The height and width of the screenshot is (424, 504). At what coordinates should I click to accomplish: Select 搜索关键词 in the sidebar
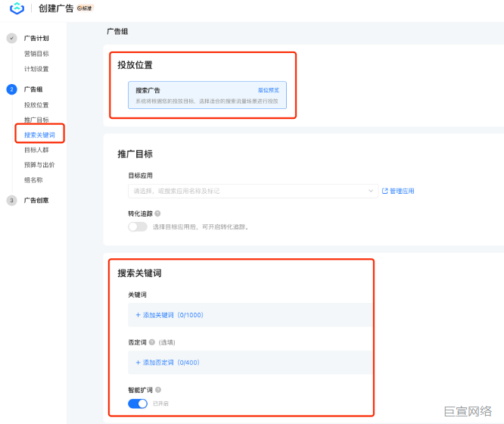click(x=39, y=135)
